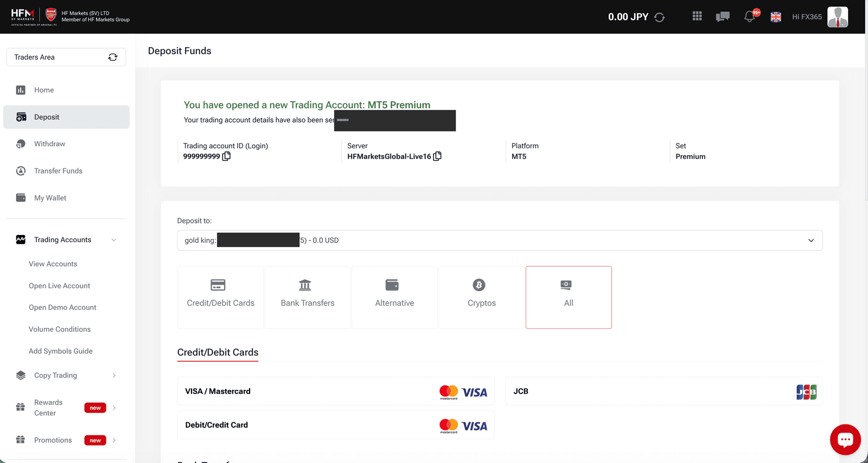The height and width of the screenshot is (463, 868).
Task: Click the 0.00 JPY balance
Action: (628, 17)
